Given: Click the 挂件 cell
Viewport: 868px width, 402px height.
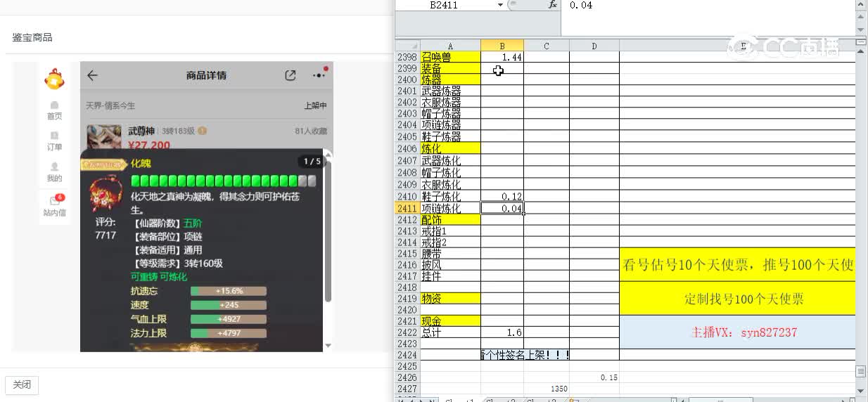Looking at the screenshot, I should tap(450, 276).
